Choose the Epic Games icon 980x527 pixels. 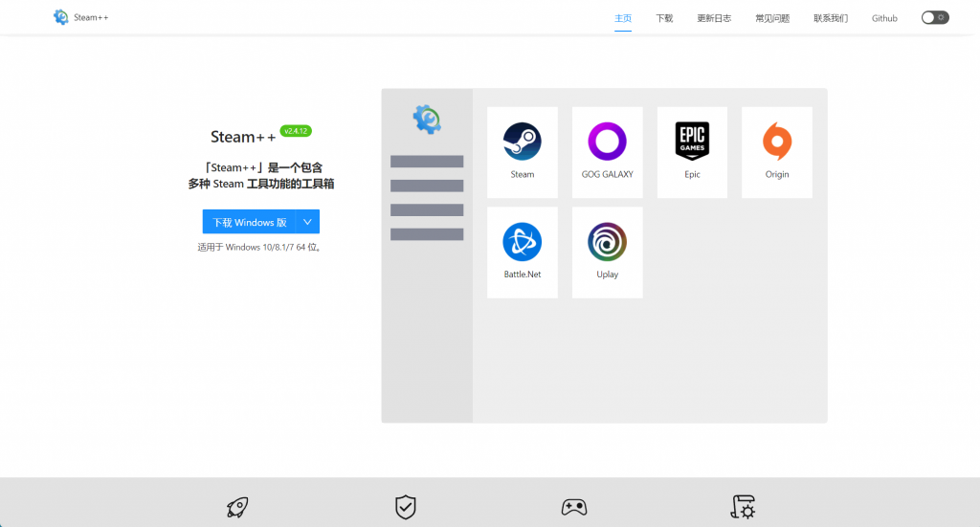pyautogui.click(x=692, y=142)
